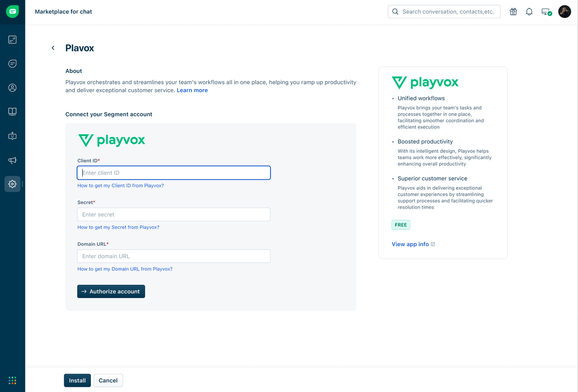
Task: Click the Authorize account button
Action: point(111,291)
